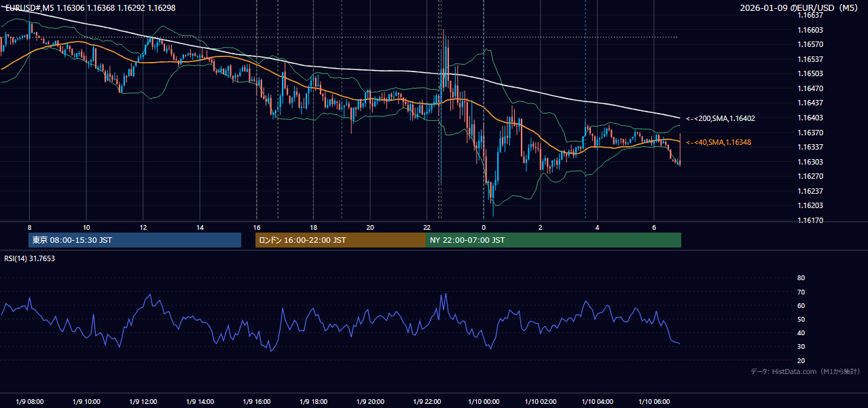
Task: Click the 1/9 14:00 time label
Action: pos(200,401)
